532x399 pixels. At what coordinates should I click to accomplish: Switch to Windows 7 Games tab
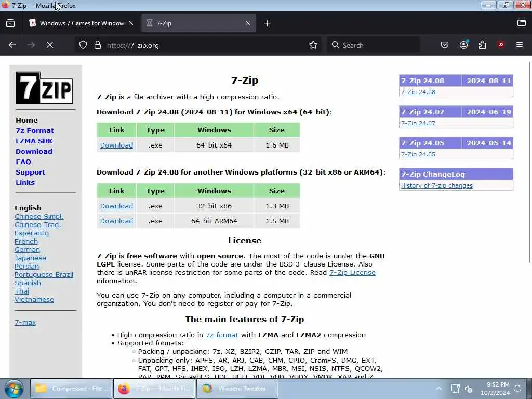81,23
